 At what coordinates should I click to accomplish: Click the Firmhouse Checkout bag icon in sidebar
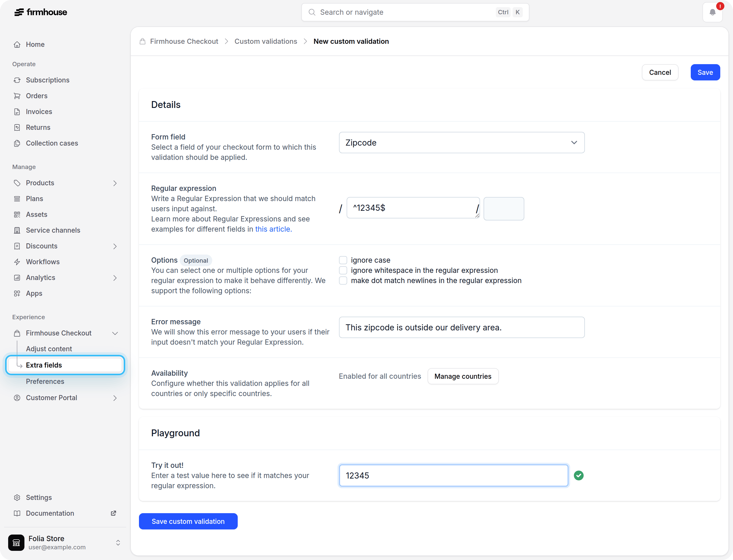click(17, 333)
